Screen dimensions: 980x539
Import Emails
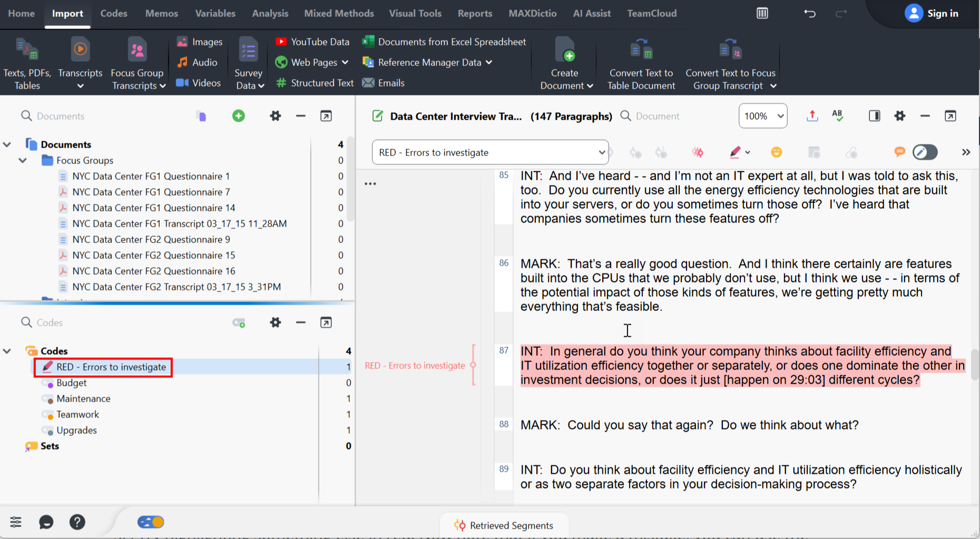click(x=384, y=83)
